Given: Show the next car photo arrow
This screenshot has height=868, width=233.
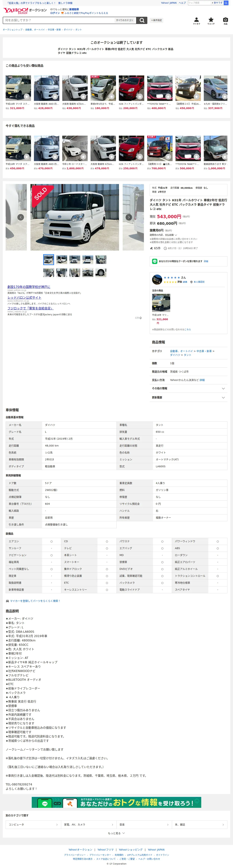Looking at the screenshot, I should (x=129, y=217).
